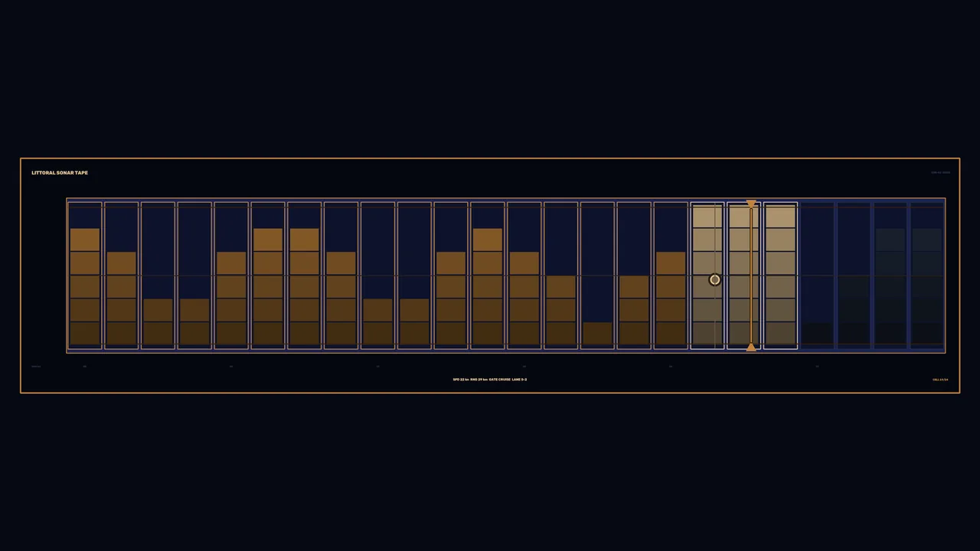Select the first of three highlighted tan columns
This screenshot has height=551, width=980.
click(707, 275)
